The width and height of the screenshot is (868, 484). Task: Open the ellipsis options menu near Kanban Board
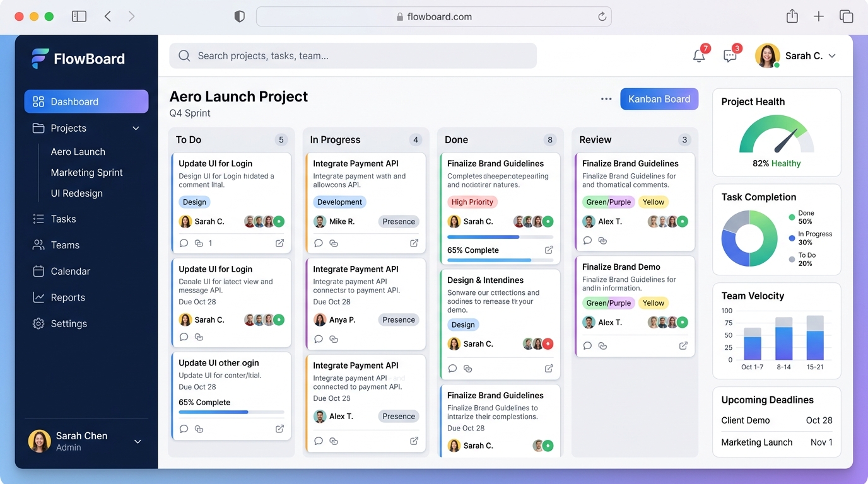(606, 99)
